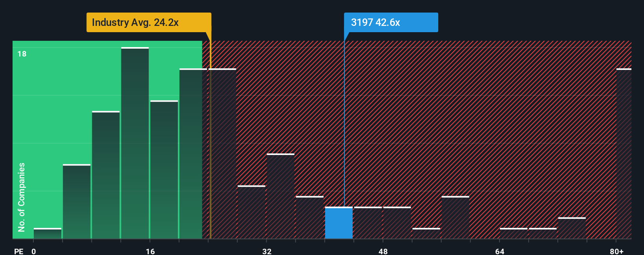Click the blue 3197 42.6x label
This screenshot has width=644, height=255.
[391, 22]
